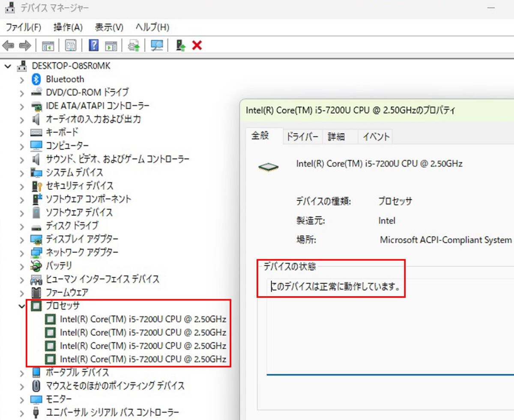Select DESKTOP-O8SR0MK computer name
This screenshot has height=420, width=514.
pyautogui.click(x=71, y=66)
